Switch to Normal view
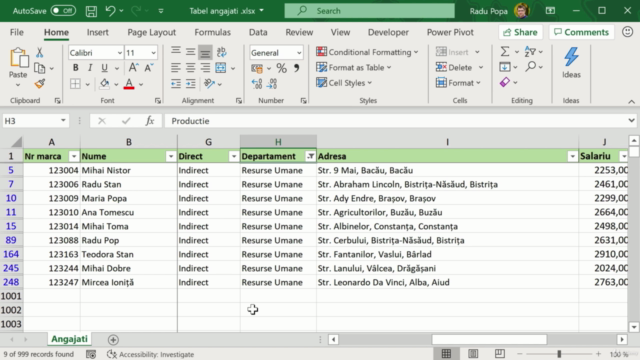 (x=446, y=353)
